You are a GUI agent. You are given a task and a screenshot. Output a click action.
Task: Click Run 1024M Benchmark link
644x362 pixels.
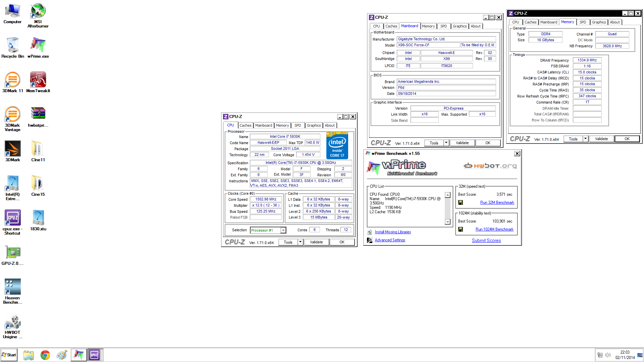pos(494,229)
